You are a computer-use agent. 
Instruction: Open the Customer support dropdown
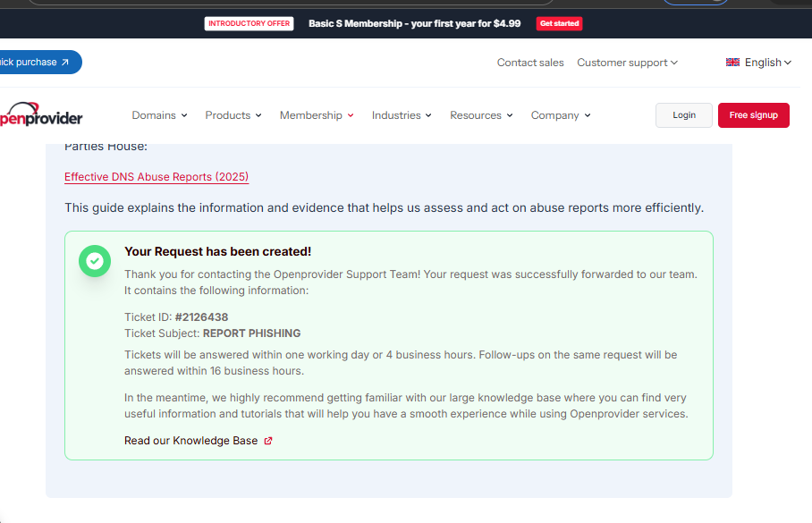(627, 63)
